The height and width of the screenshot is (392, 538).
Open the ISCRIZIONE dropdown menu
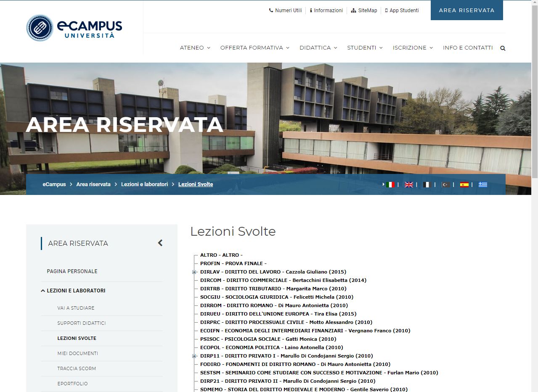(413, 48)
